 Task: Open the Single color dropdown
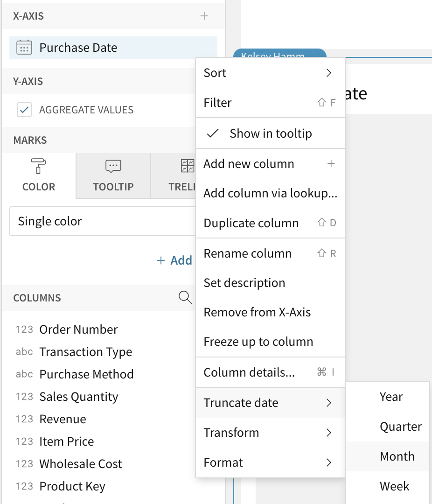click(x=103, y=221)
